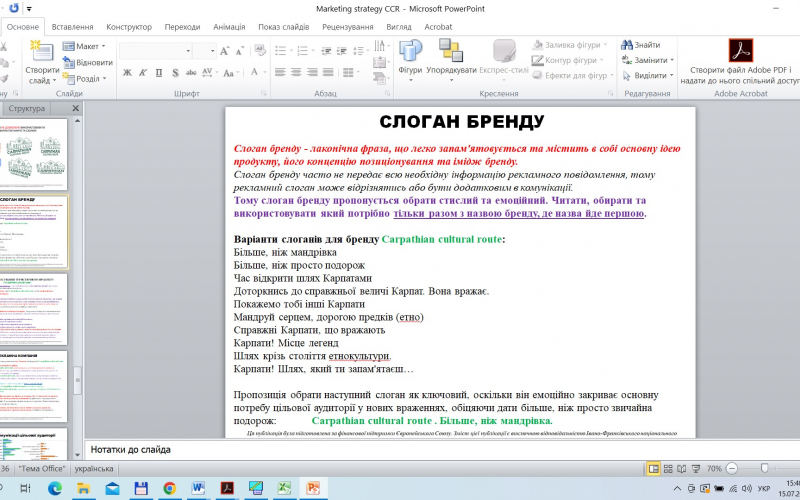Click into Нотатки до слайда notes field

442,449
